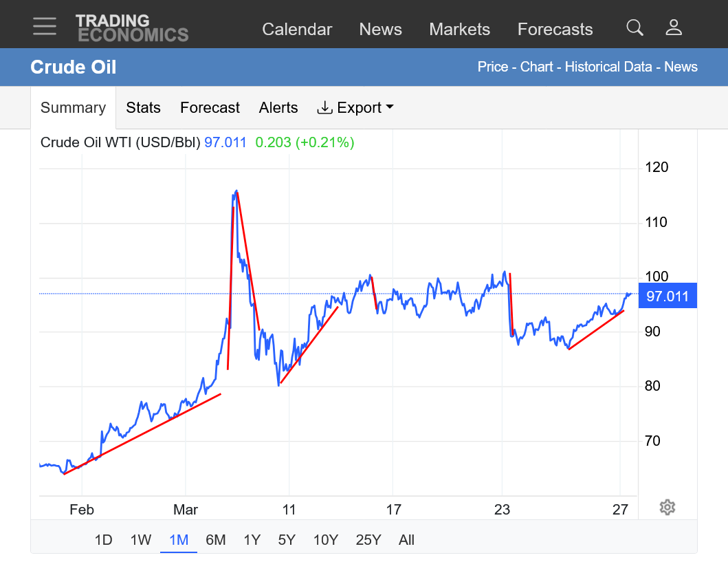Screen dimensions: 728x573
Task: Click the search magnifier icon
Action: (x=635, y=28)
